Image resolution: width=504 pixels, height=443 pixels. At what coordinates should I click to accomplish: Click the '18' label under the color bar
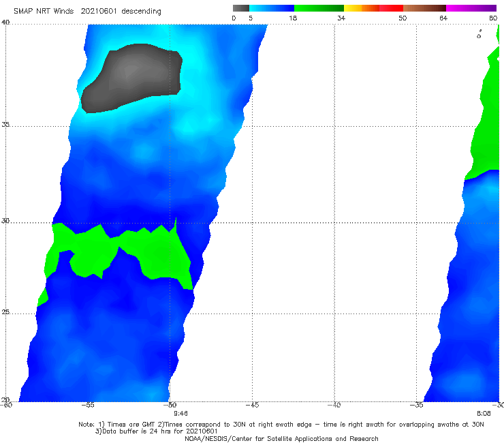[x=293, y=18]
